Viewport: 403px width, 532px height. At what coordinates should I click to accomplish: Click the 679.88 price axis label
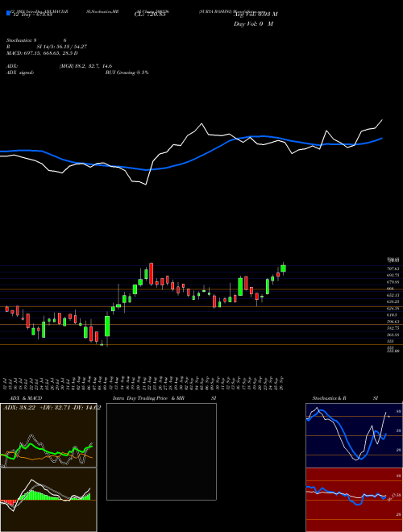point(394,281)
